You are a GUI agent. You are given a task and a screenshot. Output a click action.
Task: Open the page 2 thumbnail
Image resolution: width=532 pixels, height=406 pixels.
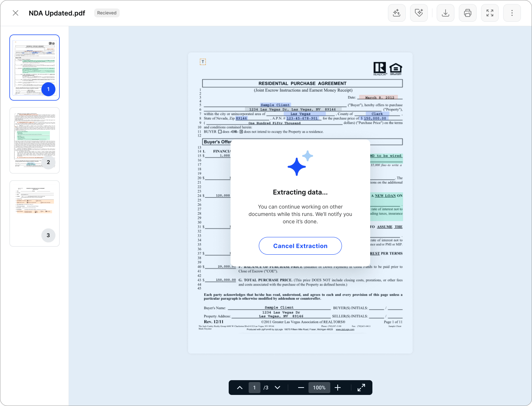pos(34,140)
